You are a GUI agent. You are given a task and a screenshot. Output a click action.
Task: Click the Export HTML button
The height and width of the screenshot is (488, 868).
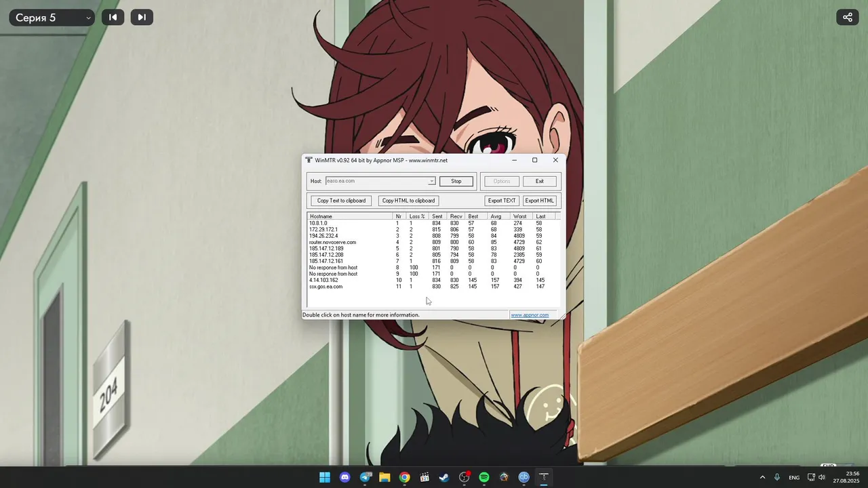(540, 201)
